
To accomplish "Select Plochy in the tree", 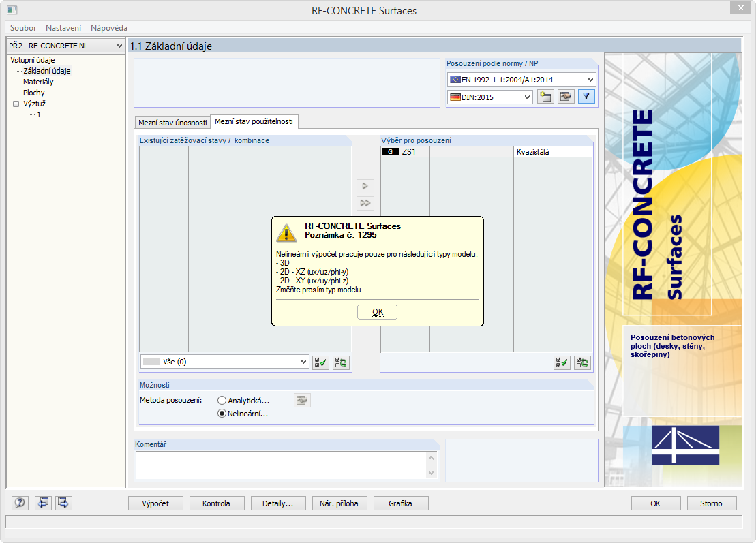I will 34,93.
